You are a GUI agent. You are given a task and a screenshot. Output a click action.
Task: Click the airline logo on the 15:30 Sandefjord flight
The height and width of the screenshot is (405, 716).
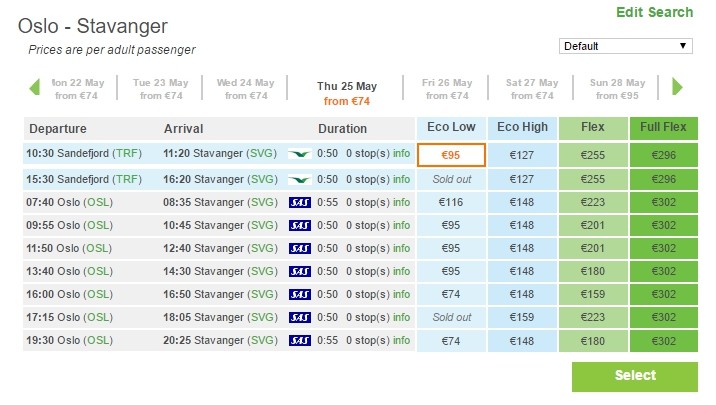click(x=299, y=180)
